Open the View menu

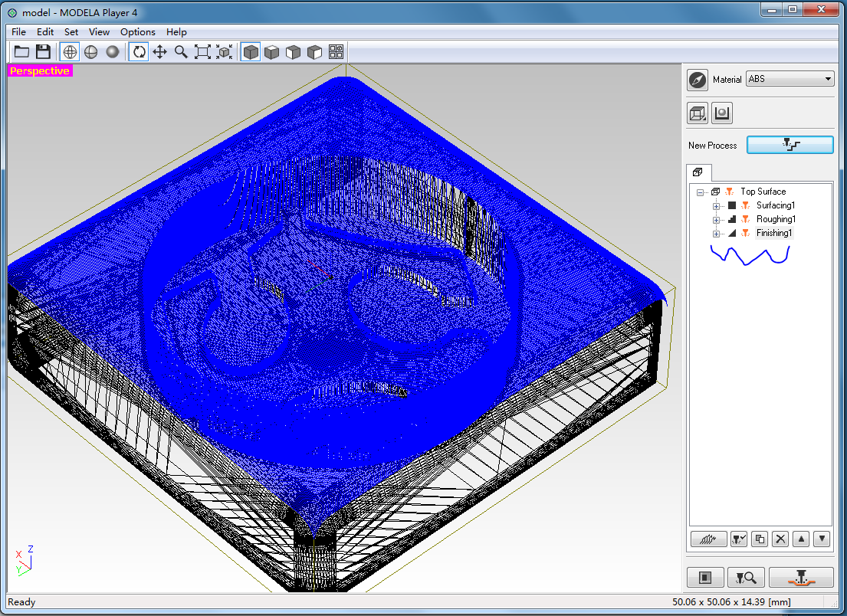(99, 32)
